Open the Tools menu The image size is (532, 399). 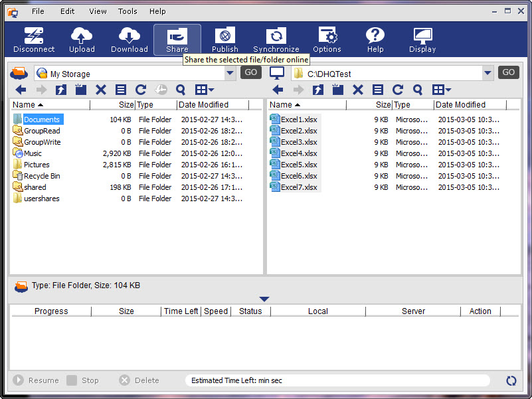coord(128,11)
